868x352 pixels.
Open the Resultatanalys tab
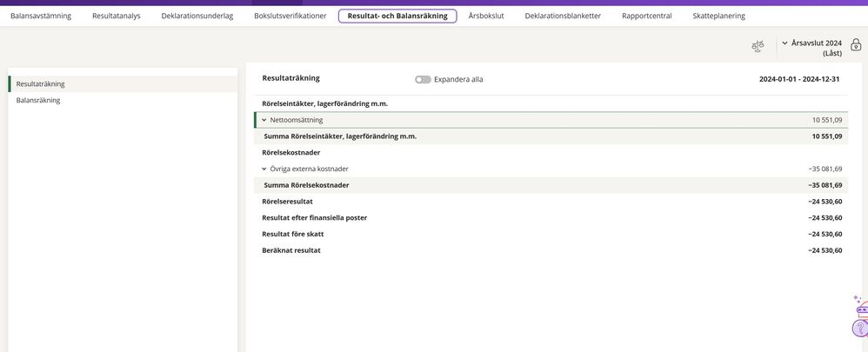[x=117, y=16]
